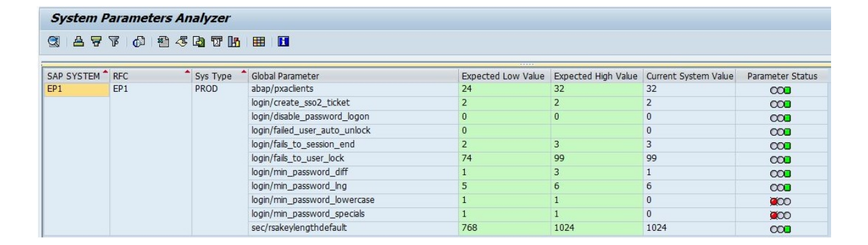Open word processing export icon
This screenshot has height=245, width=868.
tap(181, 42)
